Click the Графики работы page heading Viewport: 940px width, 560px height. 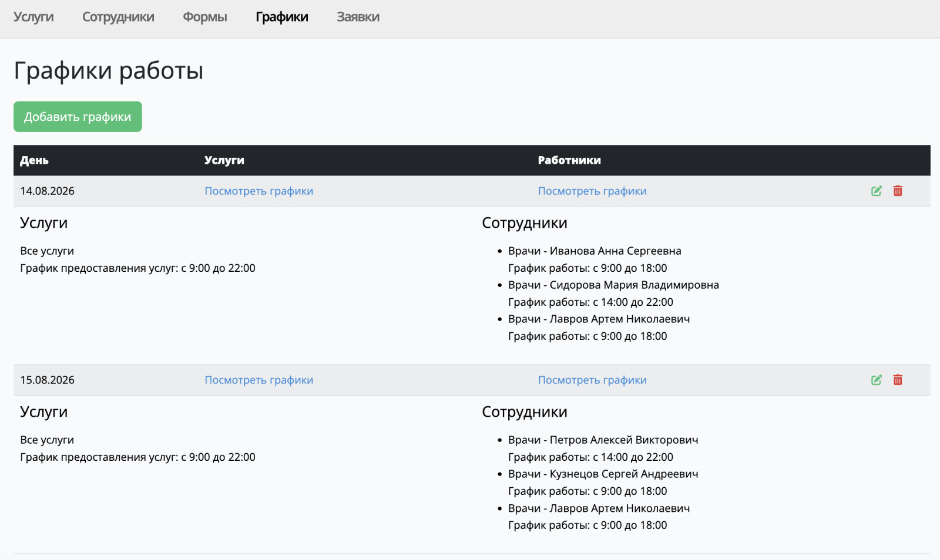coord(109,71)
